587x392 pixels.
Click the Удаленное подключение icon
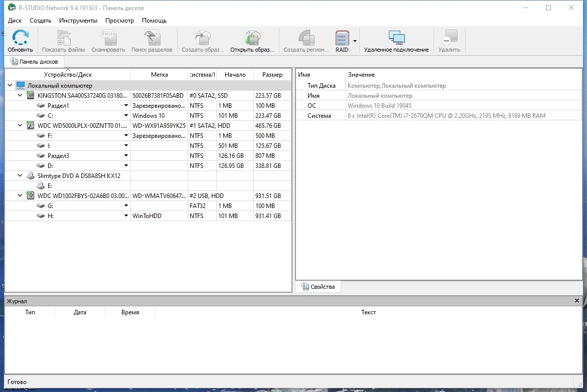point(396,38)
